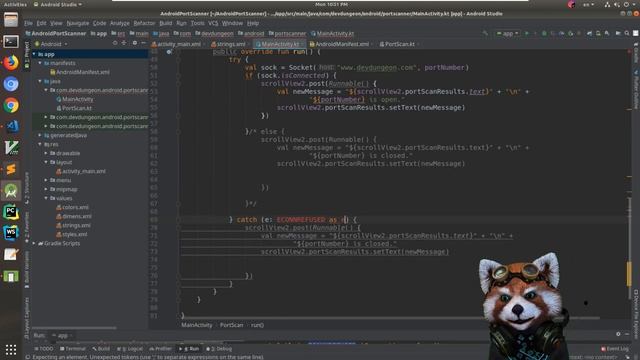Image resolution: width=640 pixels, height=360 pixels.
Task: Collapse the java folder
Action: click(40, 81)
